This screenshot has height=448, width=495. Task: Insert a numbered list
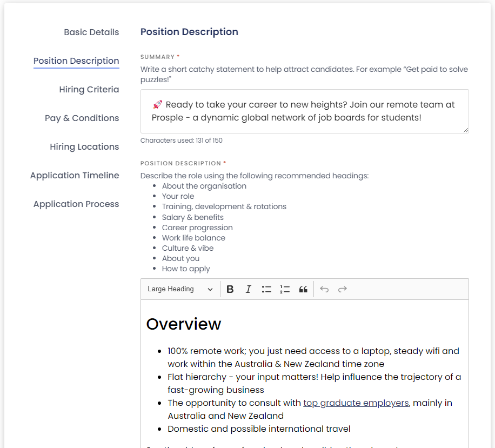click(x=285, y=289)
